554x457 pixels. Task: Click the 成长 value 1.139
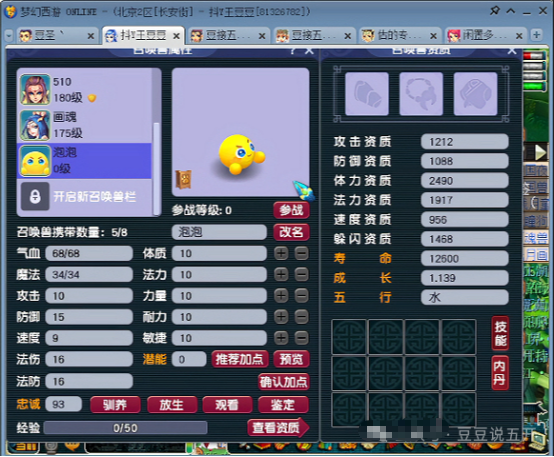pyautogui.click(x=465, y=278)
